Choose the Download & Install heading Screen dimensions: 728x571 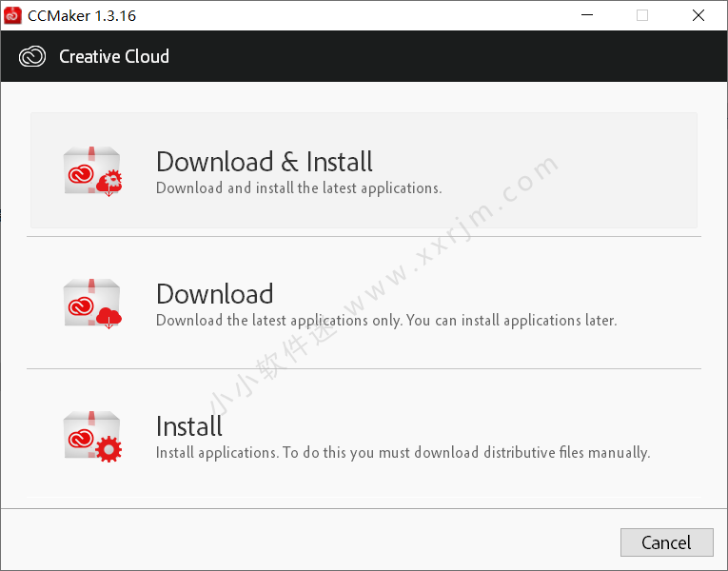[265, 162]
